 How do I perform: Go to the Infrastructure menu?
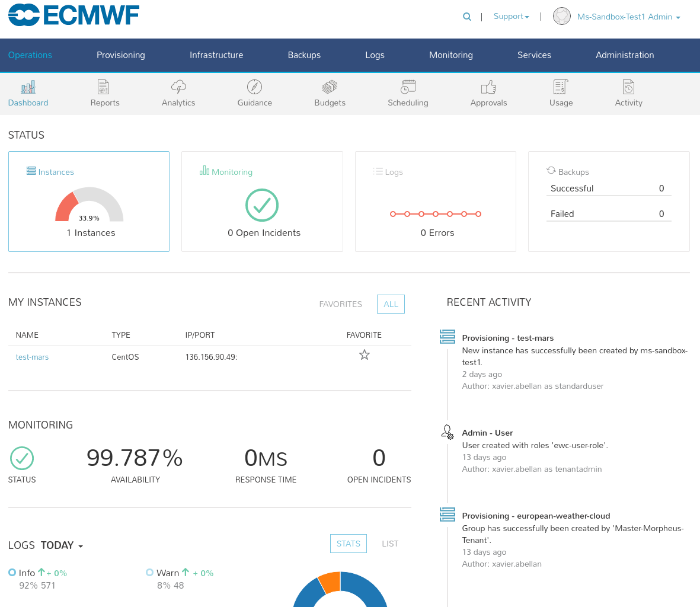coord(216,55)
